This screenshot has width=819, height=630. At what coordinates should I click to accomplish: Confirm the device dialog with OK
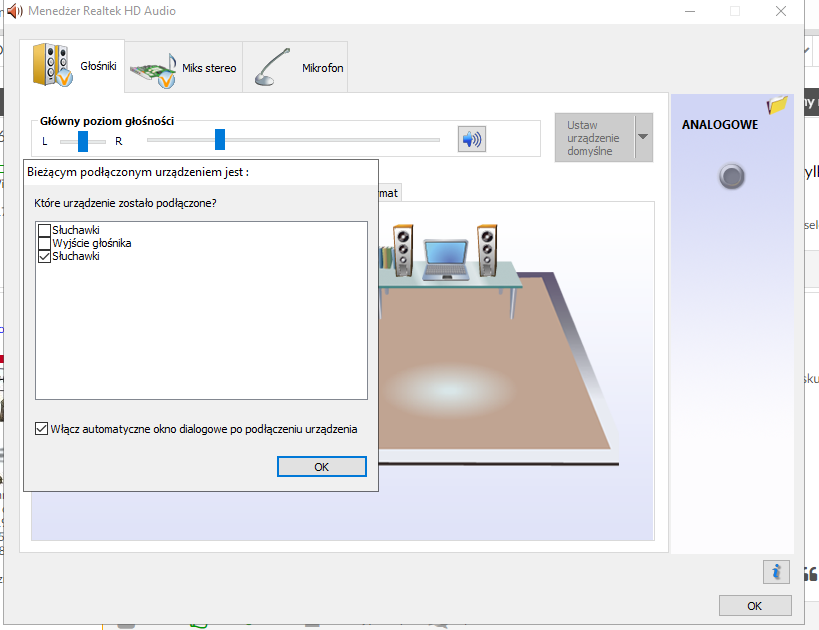point(322,466)
